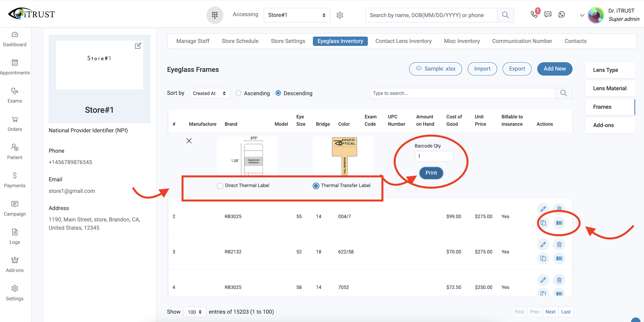This screenshot has height=322, width=644.
Task: Open the WhatsApp icon in header
Action: point(561,14)
